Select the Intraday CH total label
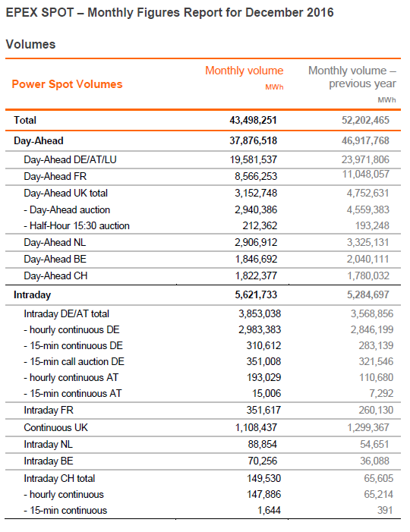The height and width of the screenshot is (532, 410). [59, 478]
